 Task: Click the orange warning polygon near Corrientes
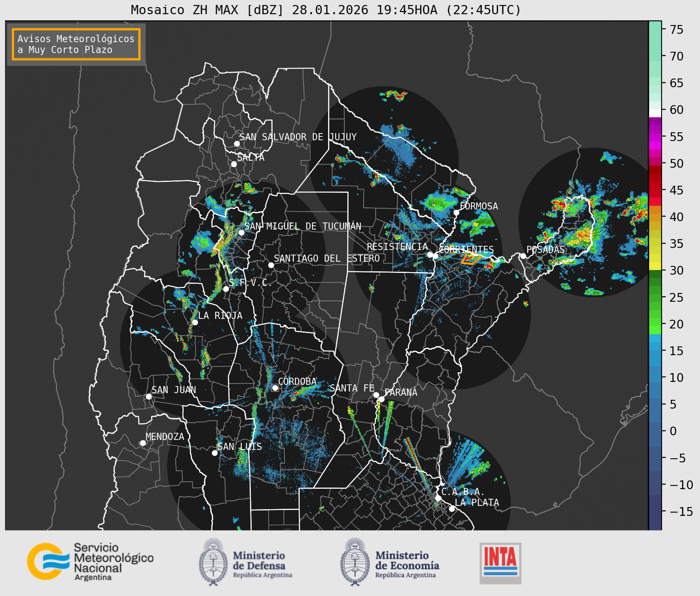(x=471, y=258)
